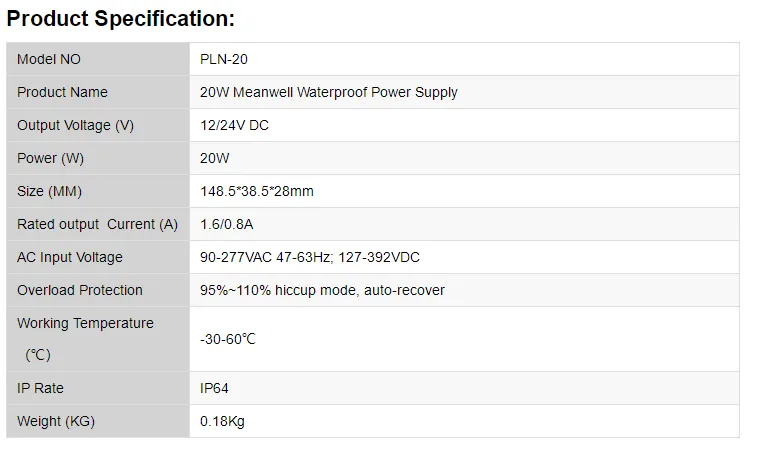Click the AC Input Voltage label

70,257
